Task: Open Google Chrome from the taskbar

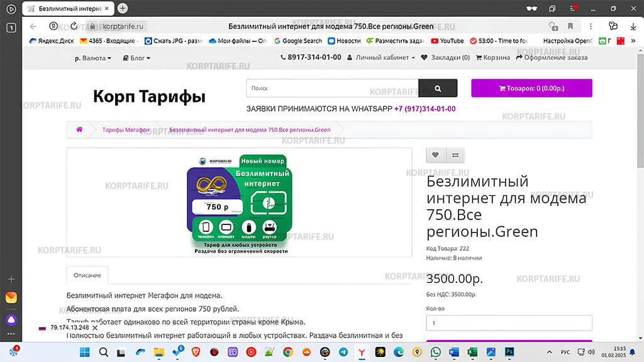Action: (x=288, y=352)
